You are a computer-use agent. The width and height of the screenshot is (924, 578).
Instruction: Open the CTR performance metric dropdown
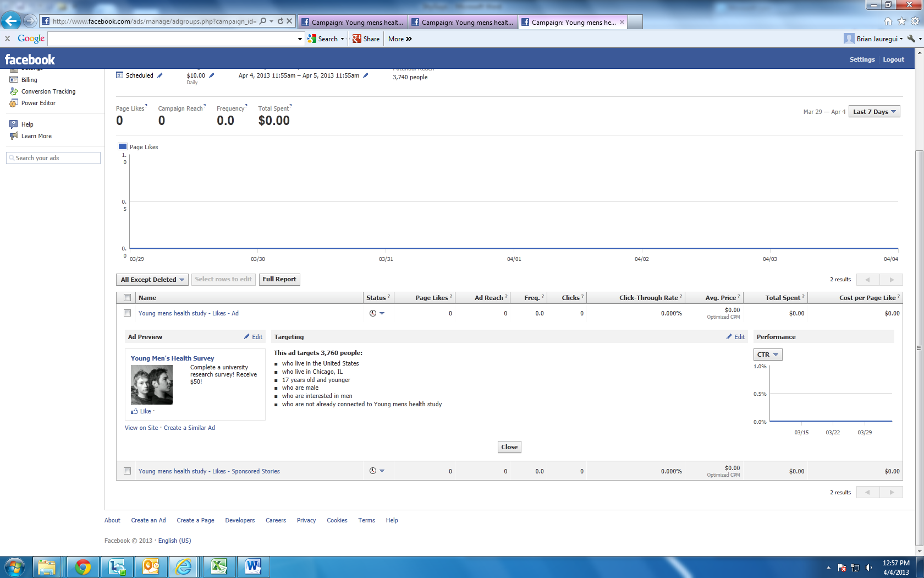pyautogui.click(x=768, y=355)
